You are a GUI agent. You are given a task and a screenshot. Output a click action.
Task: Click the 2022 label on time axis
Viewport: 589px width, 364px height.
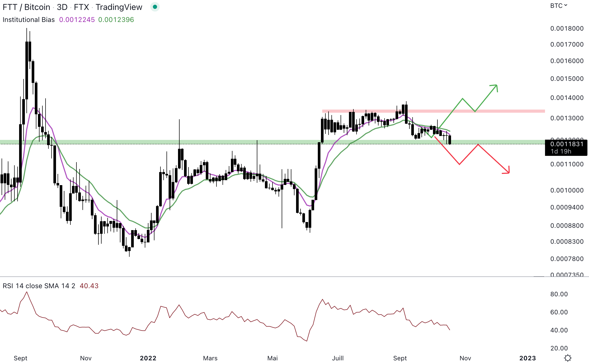point(148,358)
